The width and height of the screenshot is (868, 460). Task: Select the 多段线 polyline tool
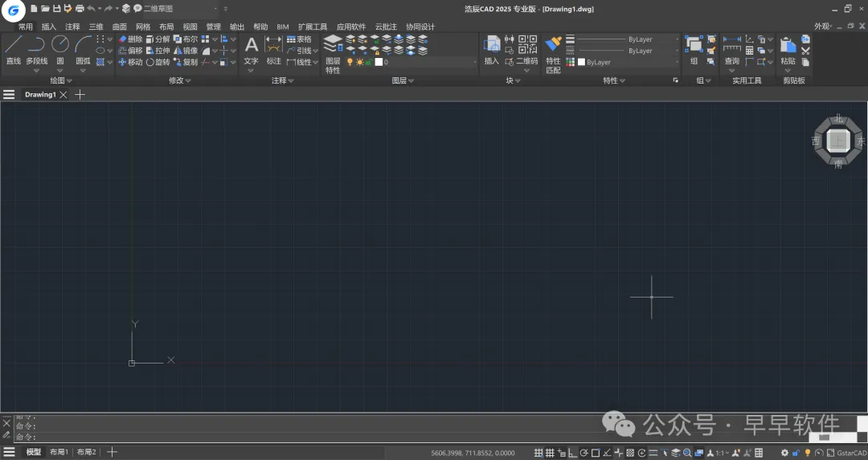pos(36,50)
